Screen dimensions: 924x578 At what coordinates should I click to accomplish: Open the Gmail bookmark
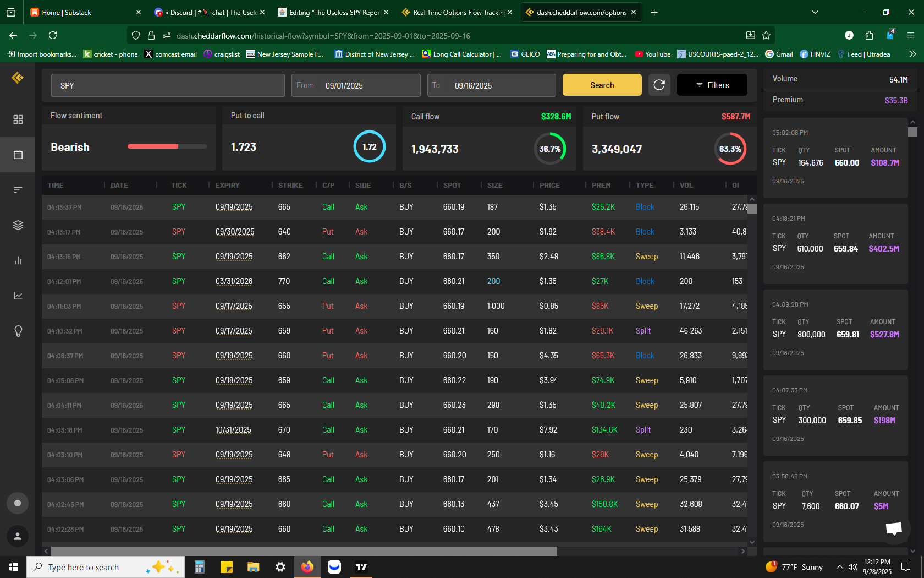779,54
